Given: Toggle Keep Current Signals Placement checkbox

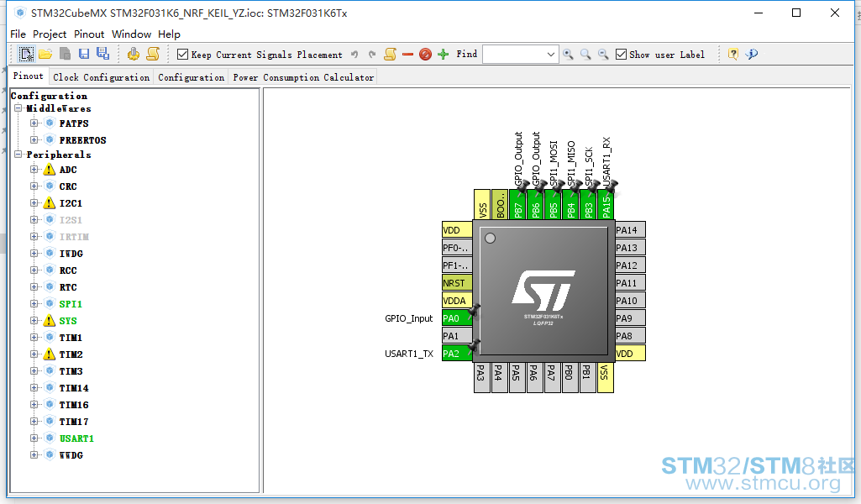Looking at the screenshot, I should click(x=183, y=55).
